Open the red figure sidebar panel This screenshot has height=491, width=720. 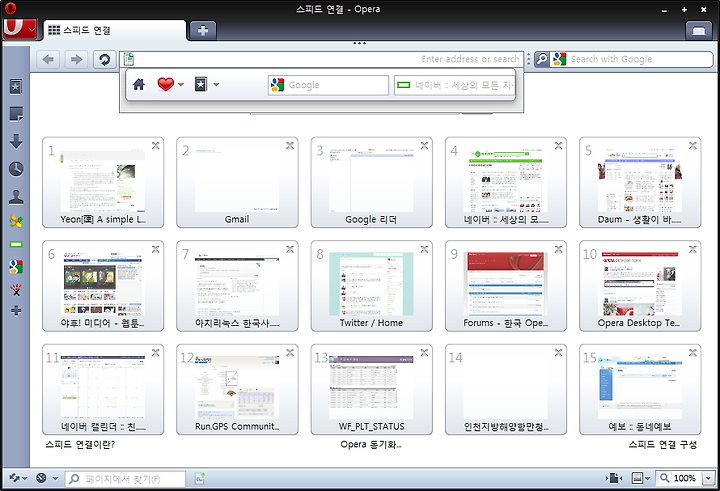click(16, 289)
